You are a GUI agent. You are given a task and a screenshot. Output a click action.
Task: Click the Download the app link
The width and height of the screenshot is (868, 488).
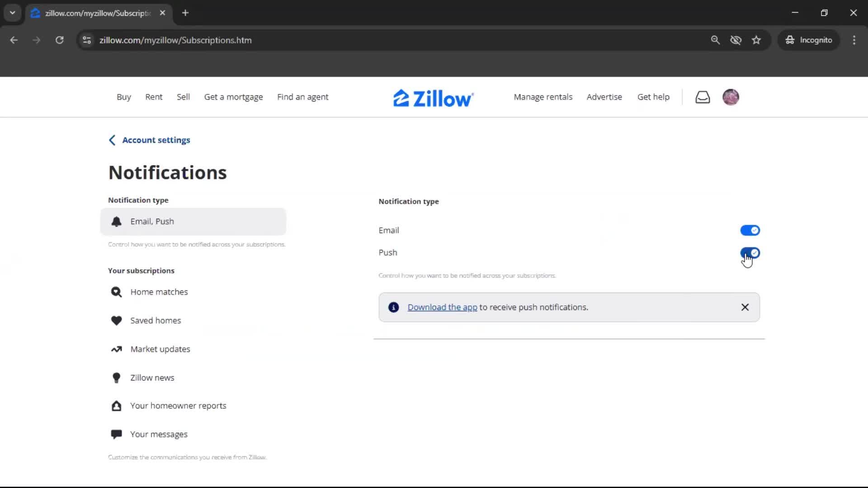(442, 307)
